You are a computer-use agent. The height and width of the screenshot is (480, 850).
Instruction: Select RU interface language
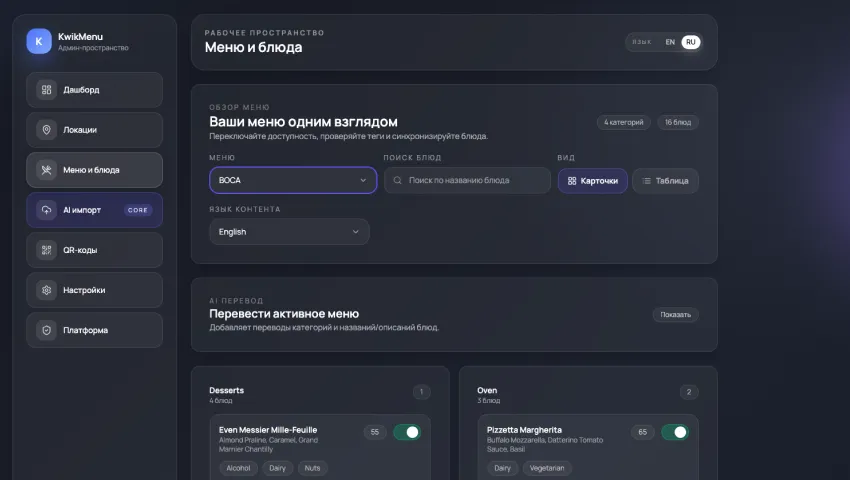click(691, 42)
